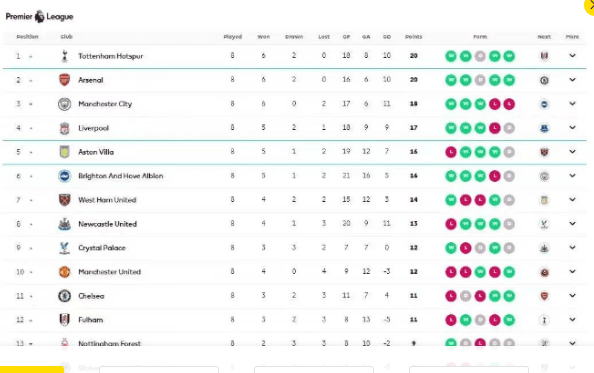This screenshot has width=594, height=373.
Task: Click the Liverpool club crest
Action: click(x=64, y=128)
